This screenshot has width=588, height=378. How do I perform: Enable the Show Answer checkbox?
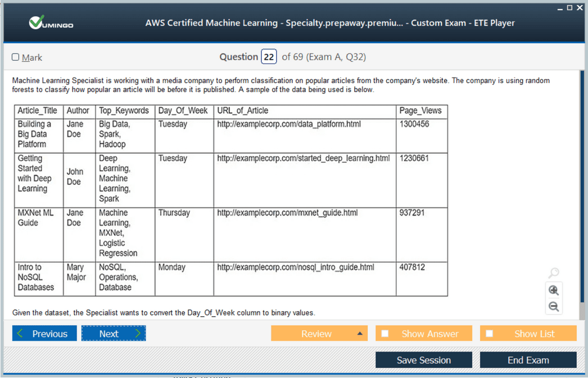pos(385,334)
